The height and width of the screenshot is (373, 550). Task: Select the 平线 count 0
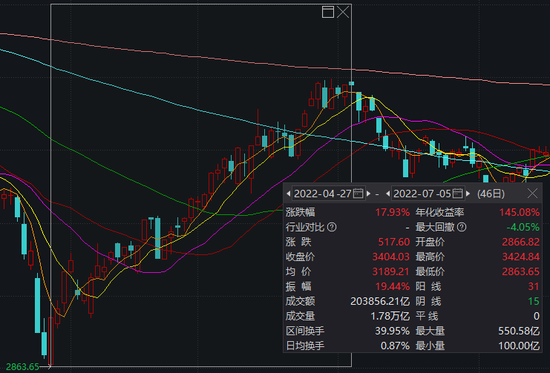coord(536,316)
